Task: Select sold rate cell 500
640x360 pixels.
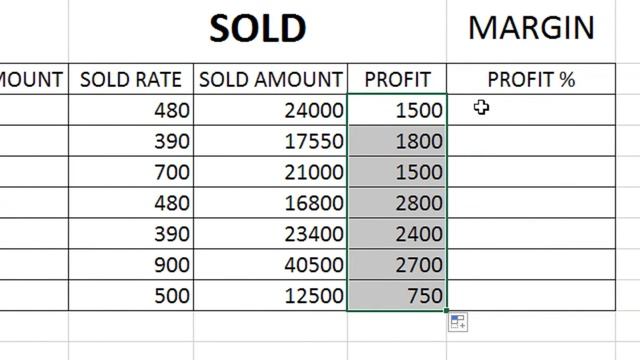Action: click(131, 296)
